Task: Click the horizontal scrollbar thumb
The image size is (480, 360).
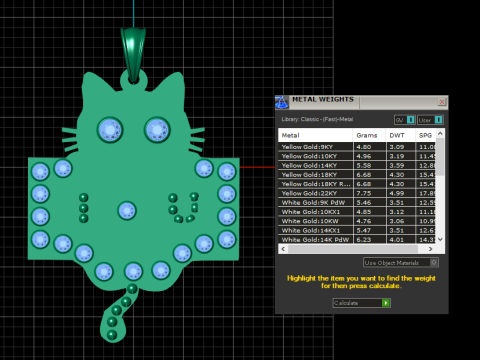Action: pos(353,249)
